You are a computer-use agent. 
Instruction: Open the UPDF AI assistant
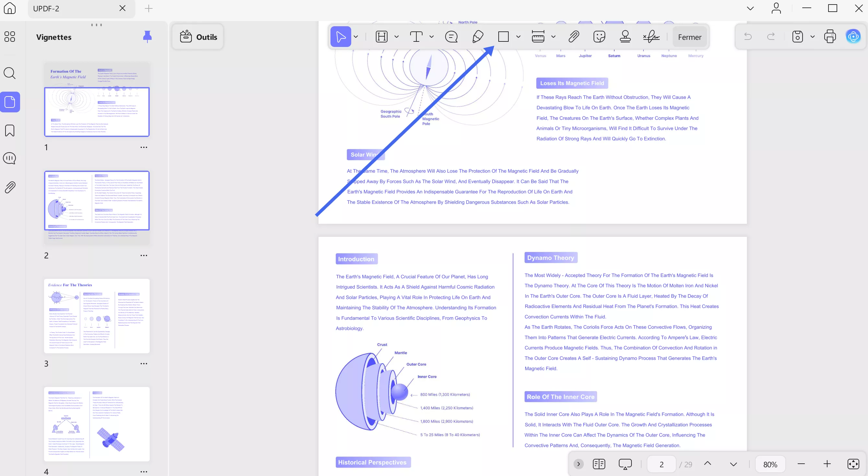click(x=853, y=36)
